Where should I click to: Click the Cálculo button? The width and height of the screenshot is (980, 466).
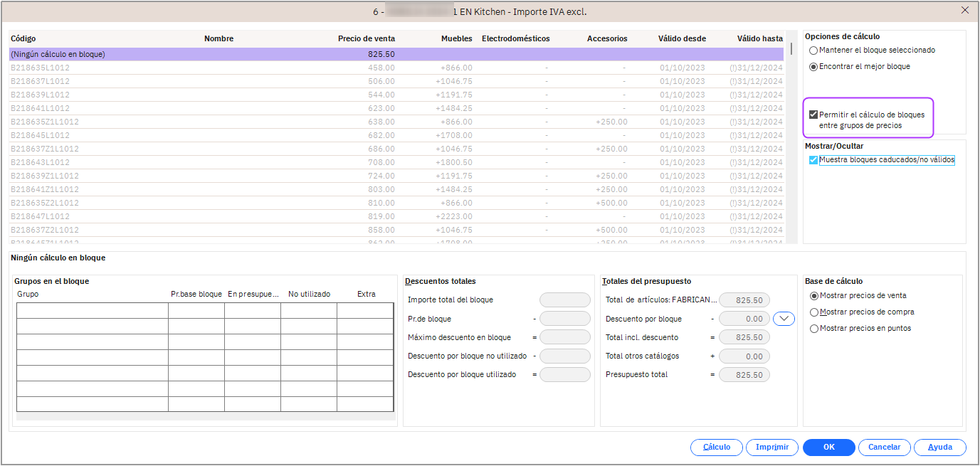716,448
